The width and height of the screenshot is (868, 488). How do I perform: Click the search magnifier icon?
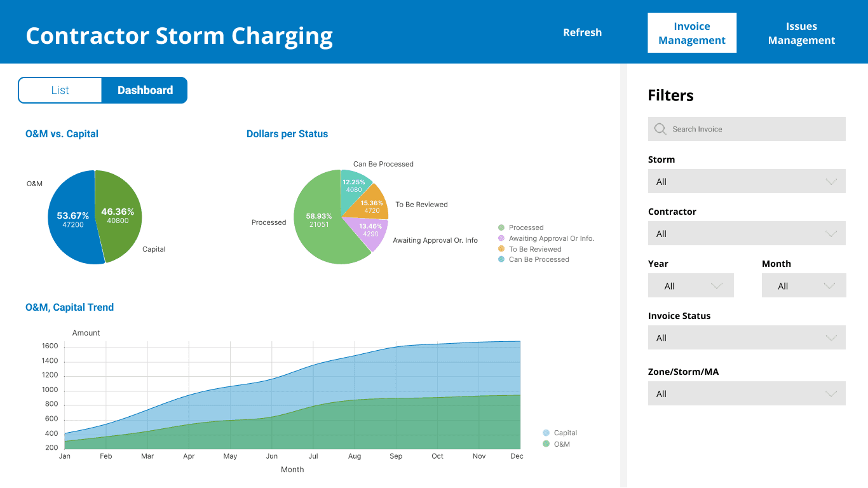[660, 129]
